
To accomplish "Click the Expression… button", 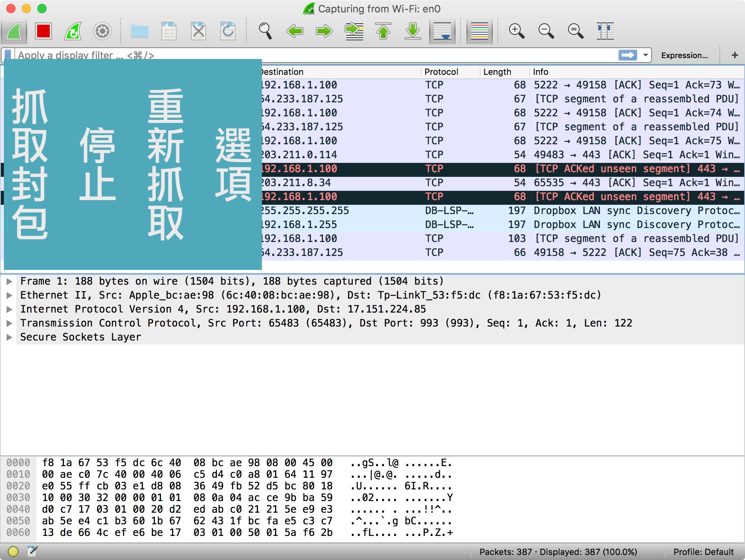I will point(684,55).
